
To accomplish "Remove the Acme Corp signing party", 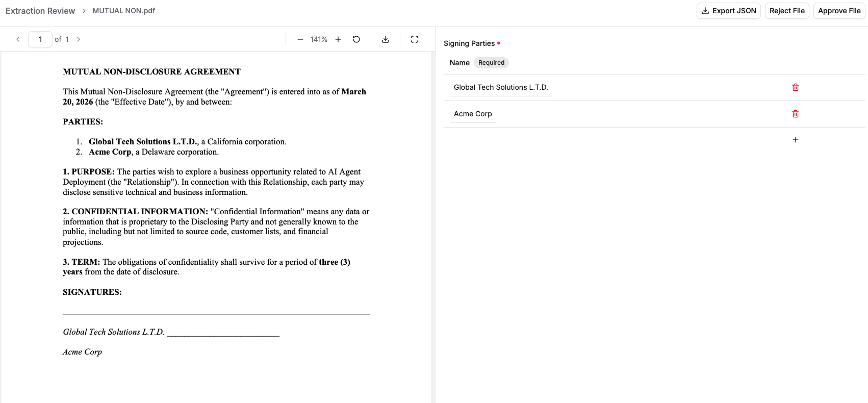I will [795, 114].
